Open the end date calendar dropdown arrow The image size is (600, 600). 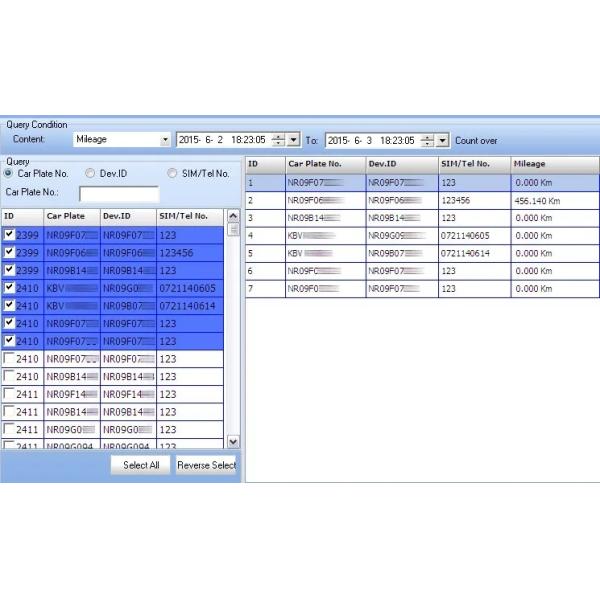click(x=443, y=140)
